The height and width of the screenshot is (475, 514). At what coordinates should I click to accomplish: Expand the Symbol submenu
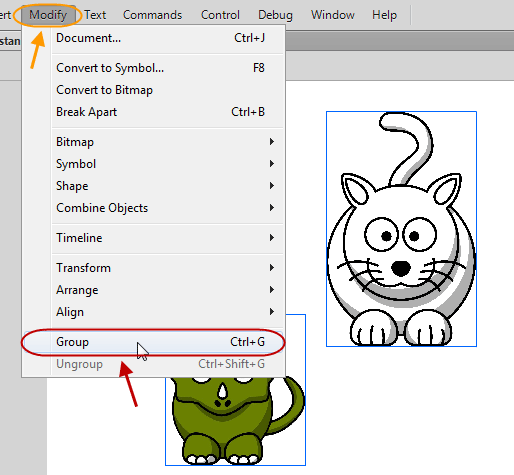tap(153, 164)
